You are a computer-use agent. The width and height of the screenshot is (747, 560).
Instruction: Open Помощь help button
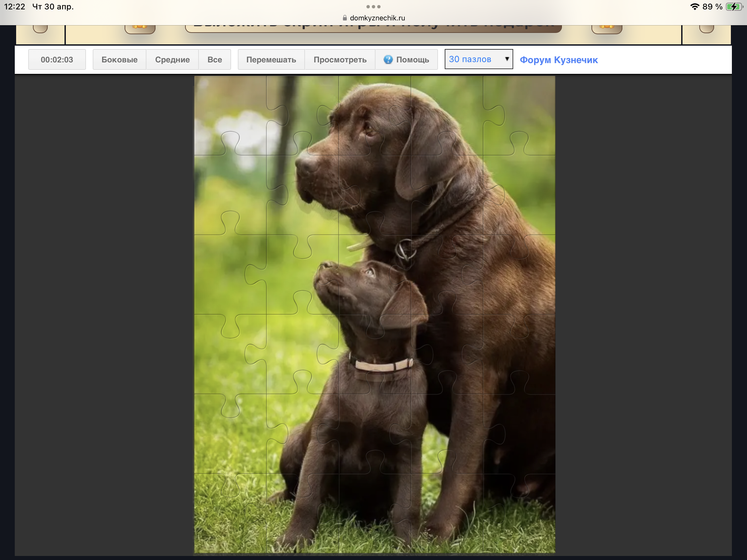(412, 60)
